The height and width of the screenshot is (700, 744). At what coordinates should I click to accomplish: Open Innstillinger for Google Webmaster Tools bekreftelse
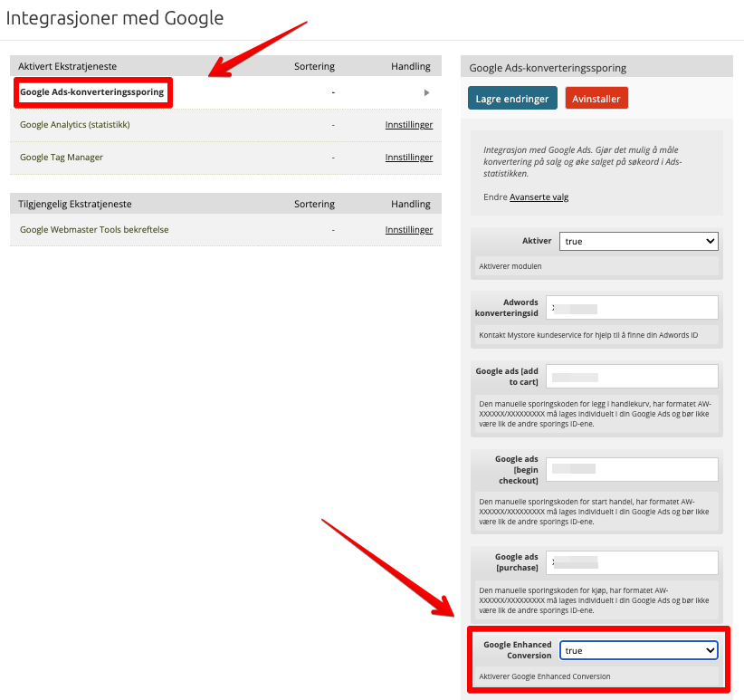(x=408, y=230)
